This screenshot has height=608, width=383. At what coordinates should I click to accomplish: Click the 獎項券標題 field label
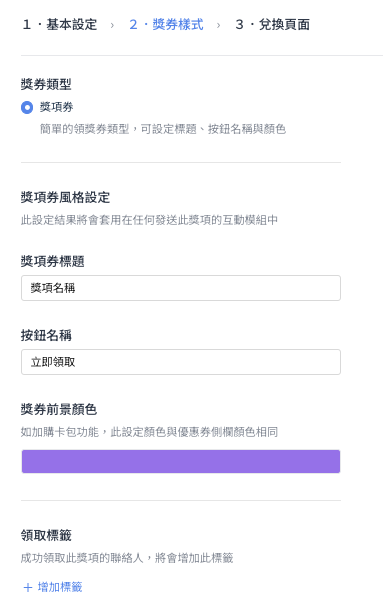click(x=53, y=261)
